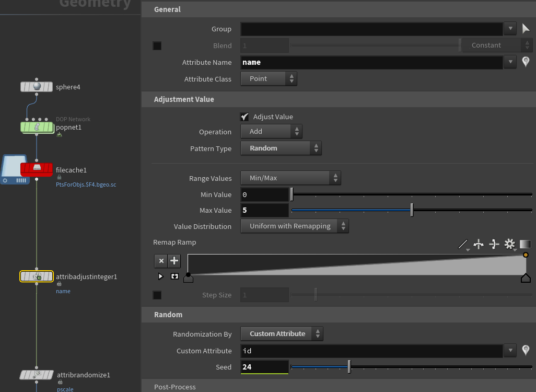This screenshot has height=392, width=536.
Task: Select the sphere4 node in network
Action: 37,87
